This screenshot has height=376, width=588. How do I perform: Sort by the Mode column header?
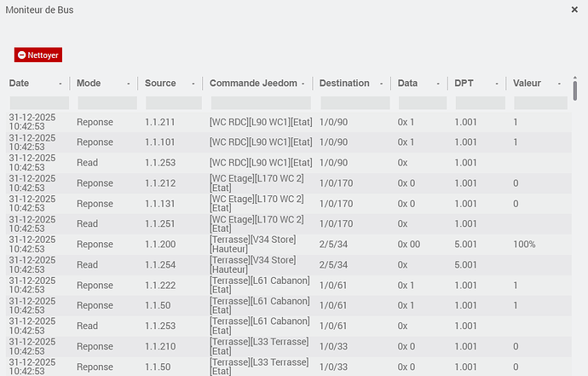pos(89,83)
